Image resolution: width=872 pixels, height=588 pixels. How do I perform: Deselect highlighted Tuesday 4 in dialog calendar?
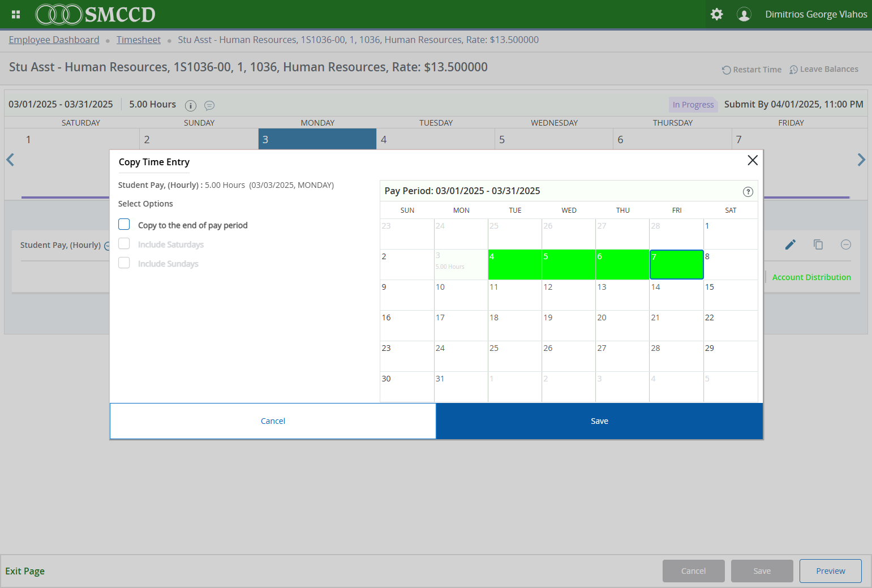coord(515,264)
